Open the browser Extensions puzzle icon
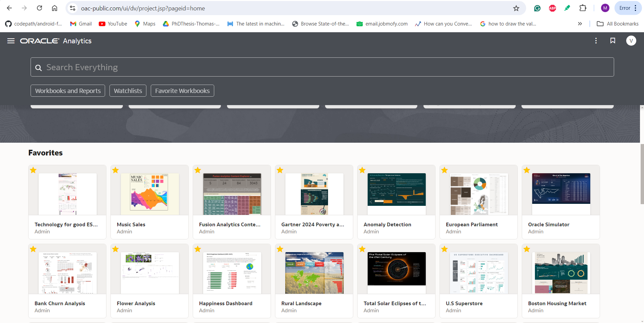 coord(583,8)
